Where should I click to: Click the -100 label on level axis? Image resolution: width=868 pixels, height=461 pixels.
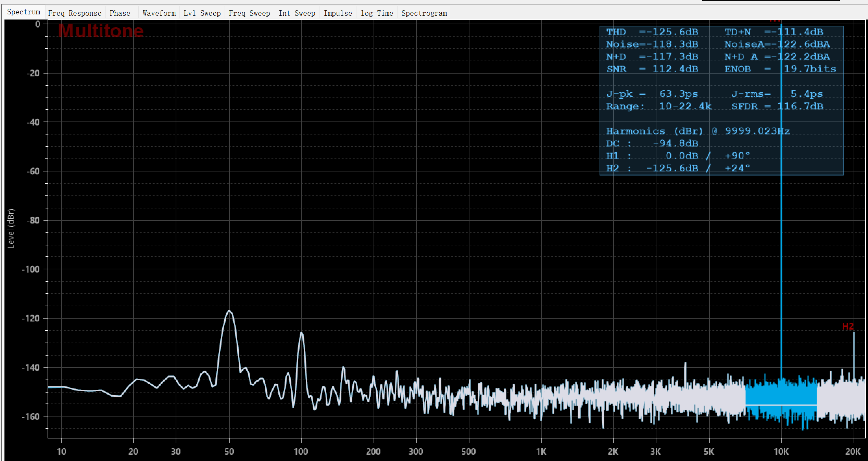(x=31, y=269)
